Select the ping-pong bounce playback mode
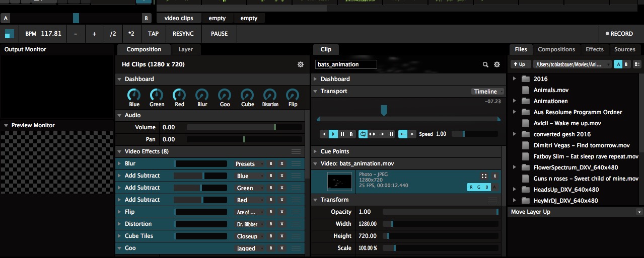The height and width of the screenshot is (258, 644). click(x=372, y=134)
